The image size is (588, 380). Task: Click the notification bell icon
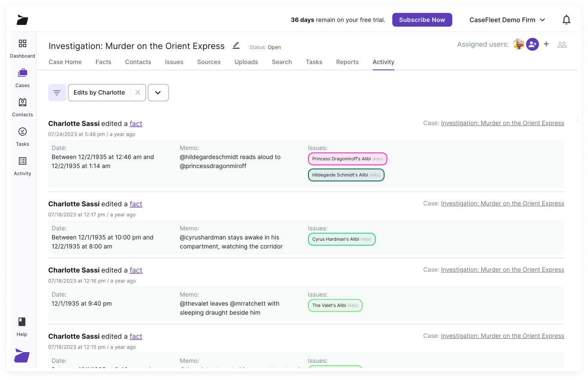point(566,19)
